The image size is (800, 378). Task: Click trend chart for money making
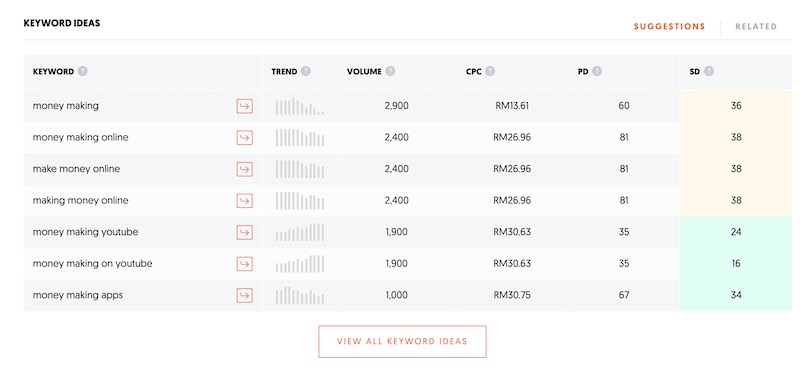300,106
